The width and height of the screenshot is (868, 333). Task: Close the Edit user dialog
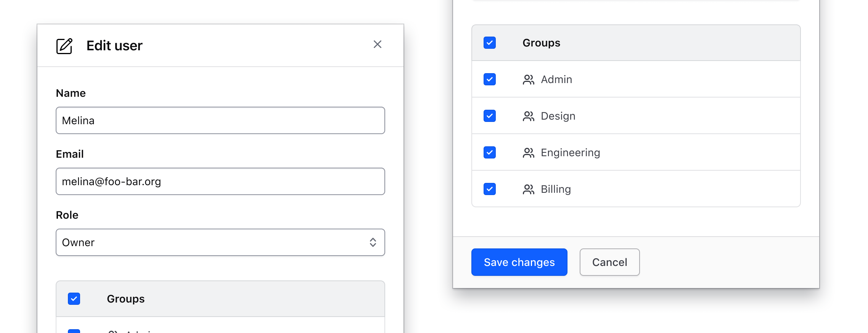point(377,45)
